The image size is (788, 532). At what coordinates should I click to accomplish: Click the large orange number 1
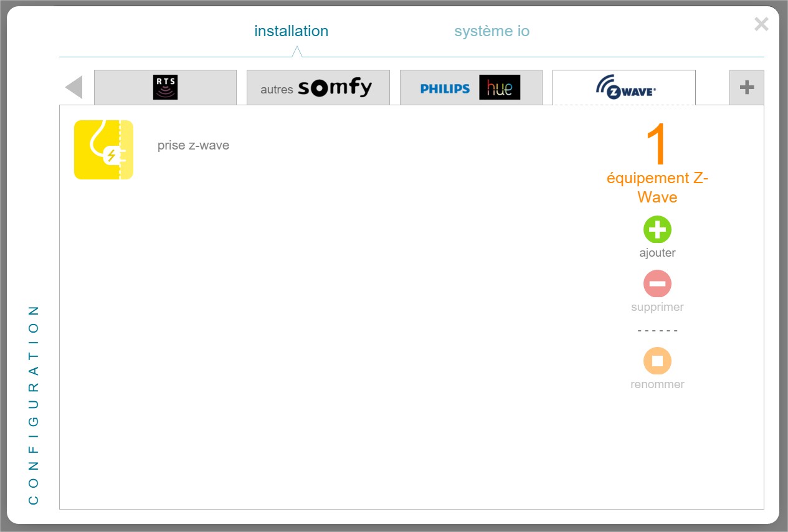click(657, 145)
